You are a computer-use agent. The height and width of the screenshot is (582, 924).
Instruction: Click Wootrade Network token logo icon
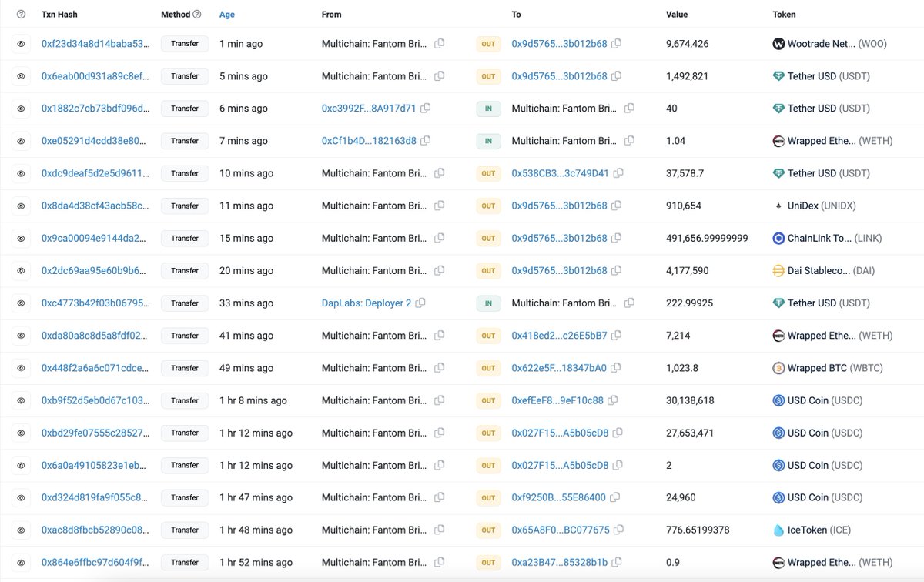[778, 44]
